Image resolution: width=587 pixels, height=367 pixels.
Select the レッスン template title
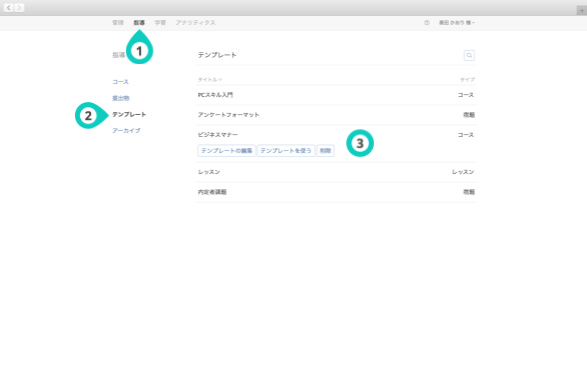[x=209, y=172]
